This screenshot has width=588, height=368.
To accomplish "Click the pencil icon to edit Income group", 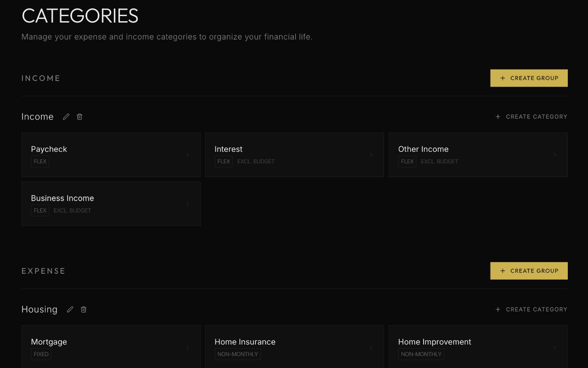I will click(66, 116).
